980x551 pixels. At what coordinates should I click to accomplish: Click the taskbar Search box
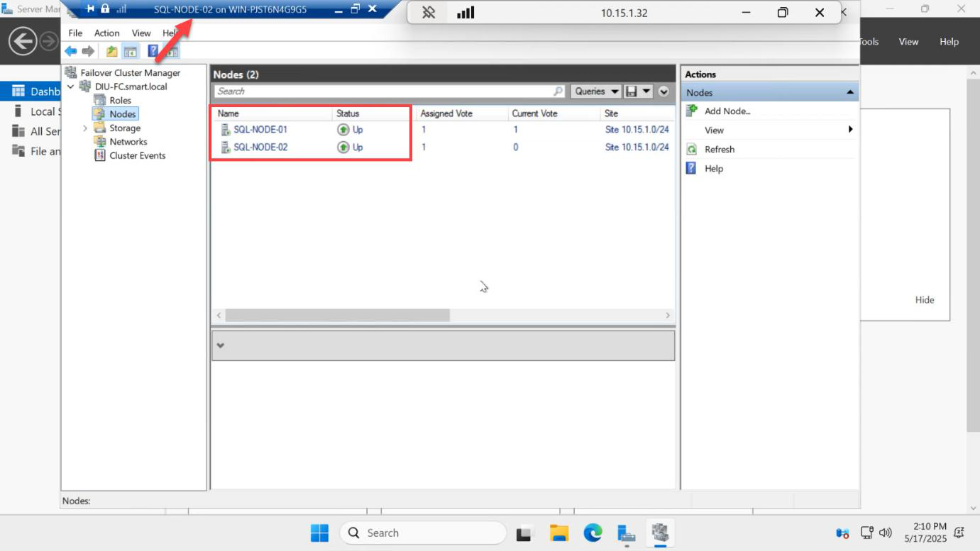(x=423, y=533)
